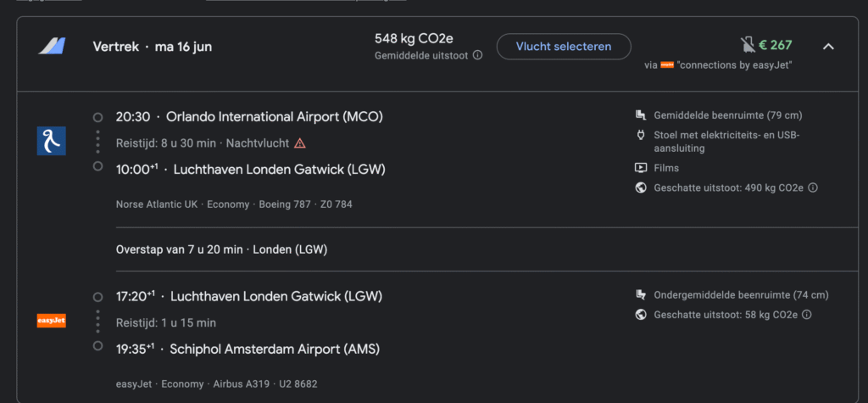
Task: Click the multi-airline logo beside Vertrek
Action: (52, 46)
